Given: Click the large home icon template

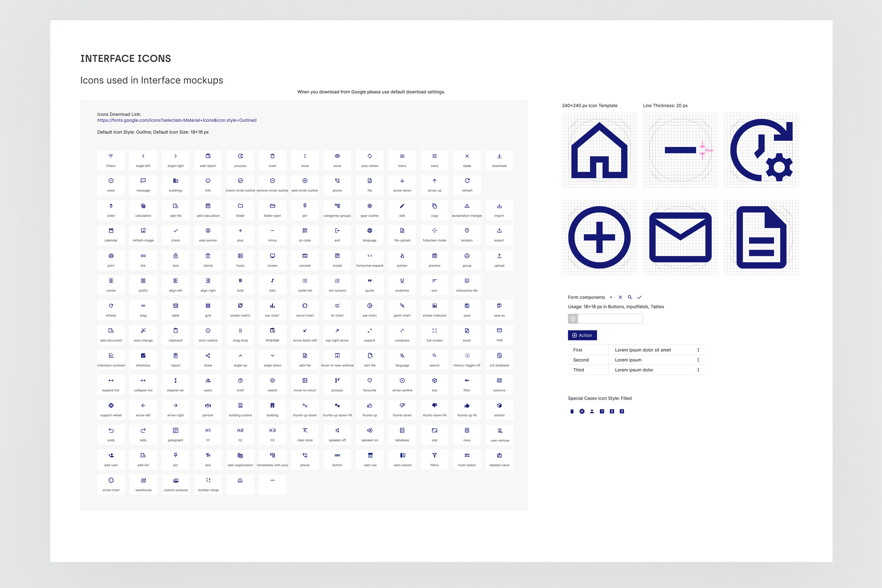Looking at the screenshot, I should click(x=599, y=150).
